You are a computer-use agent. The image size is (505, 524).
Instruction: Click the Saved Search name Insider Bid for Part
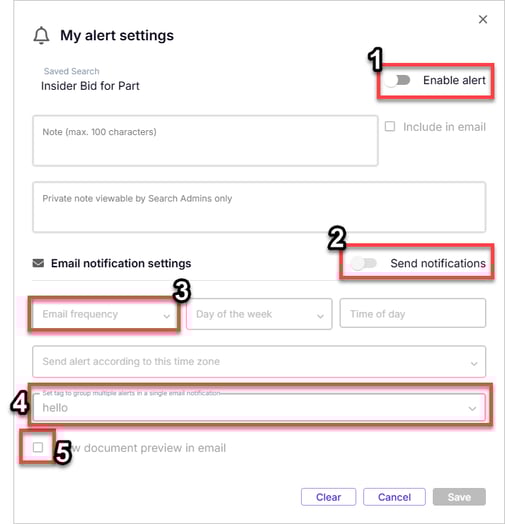(90, 86)
